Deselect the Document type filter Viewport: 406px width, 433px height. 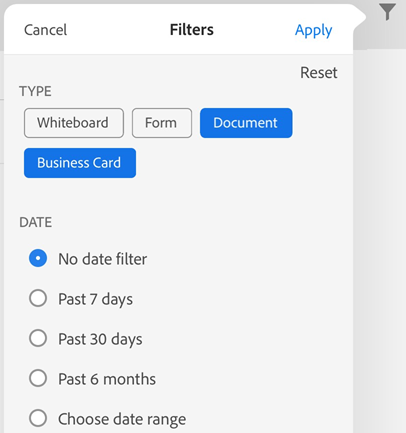click(246, 123)
